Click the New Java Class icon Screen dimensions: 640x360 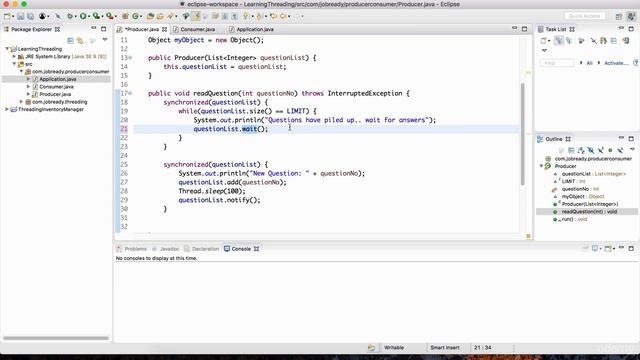(136, 16)
